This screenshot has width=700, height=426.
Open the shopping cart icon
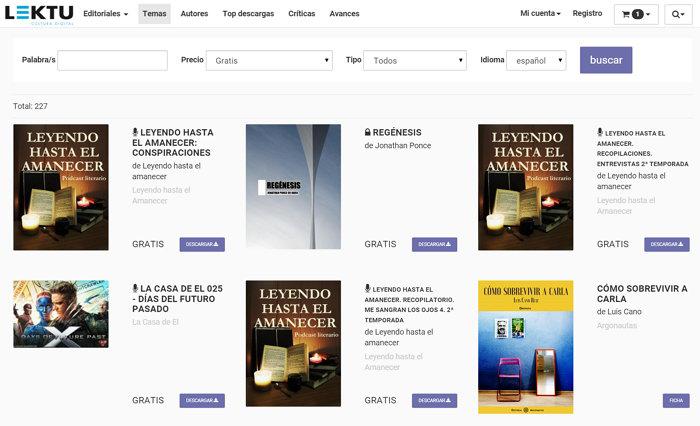tap(636, 14)
